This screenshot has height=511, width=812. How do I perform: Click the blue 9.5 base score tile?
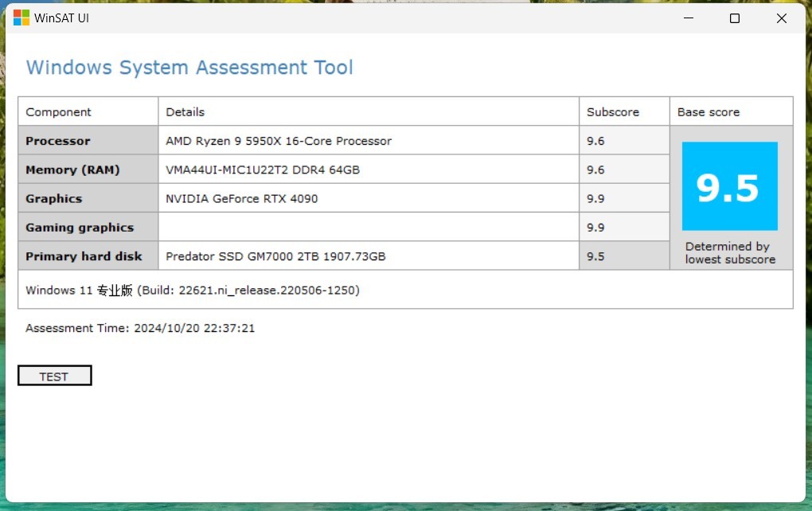tap(730, 186)
